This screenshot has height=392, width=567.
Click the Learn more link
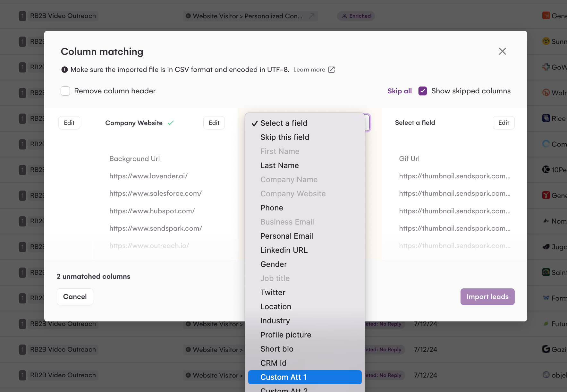pyautogui.click(x=309, y=70)
